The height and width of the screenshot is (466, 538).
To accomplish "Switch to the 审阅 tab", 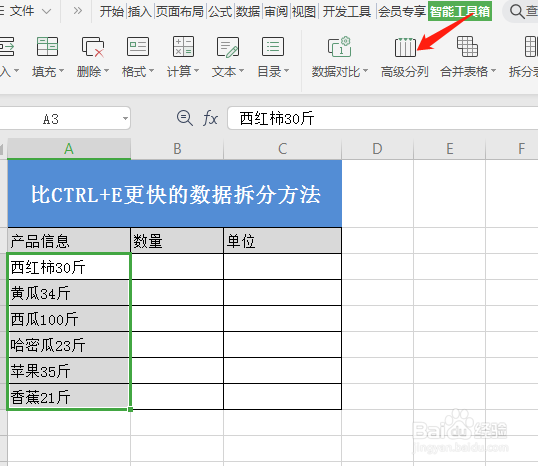I will click(276, 12).
